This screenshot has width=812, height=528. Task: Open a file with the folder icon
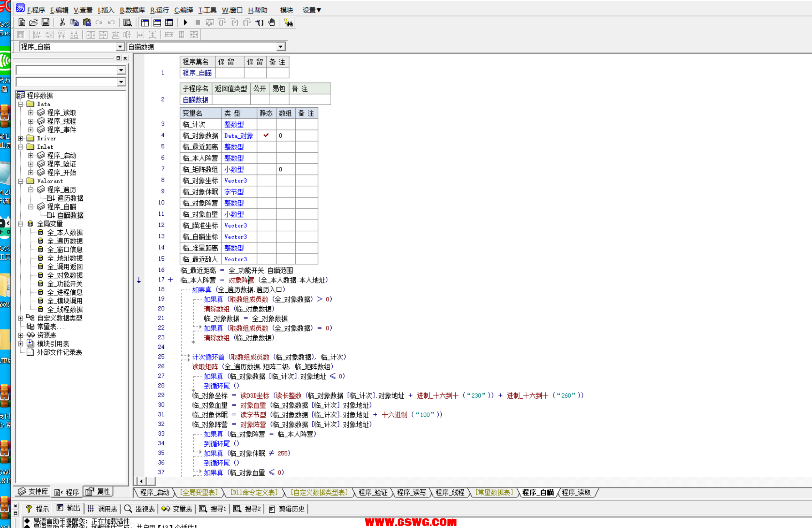34,22
